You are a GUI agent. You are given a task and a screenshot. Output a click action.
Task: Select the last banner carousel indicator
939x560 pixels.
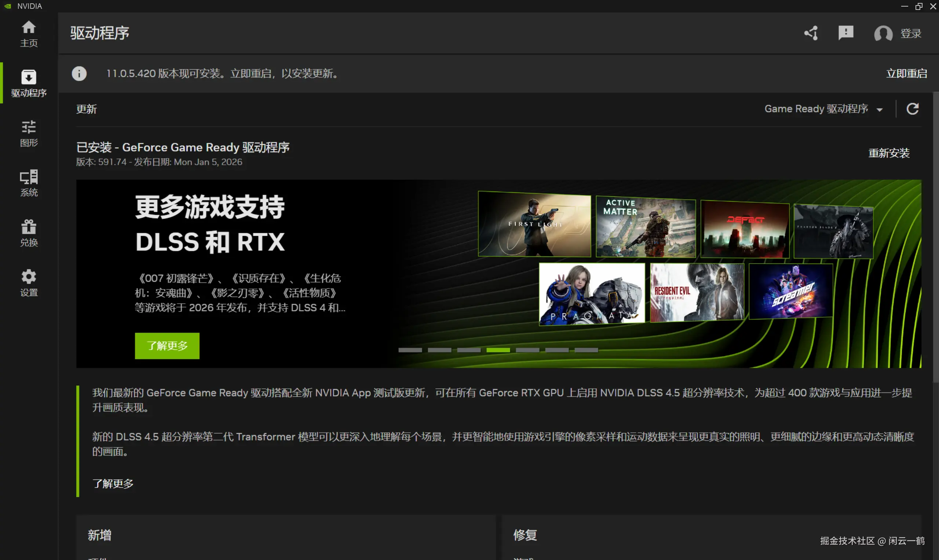tap(586, 350)
